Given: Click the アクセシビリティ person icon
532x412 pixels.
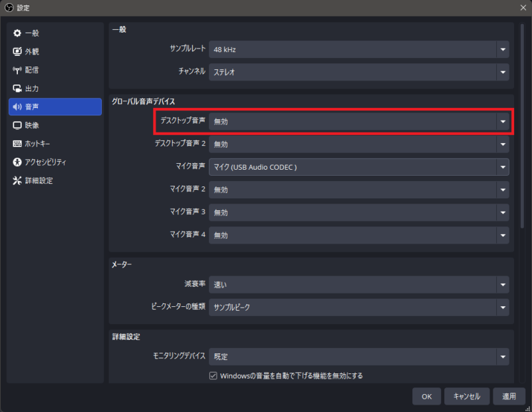Looking at the screenshot, I should coord(17,162).
